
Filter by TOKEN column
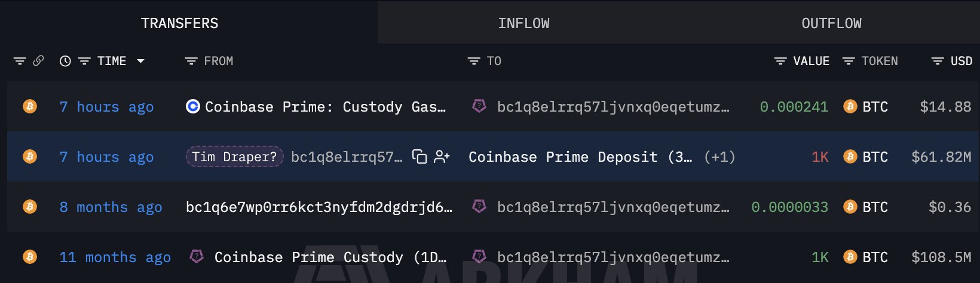click(849, 61)
